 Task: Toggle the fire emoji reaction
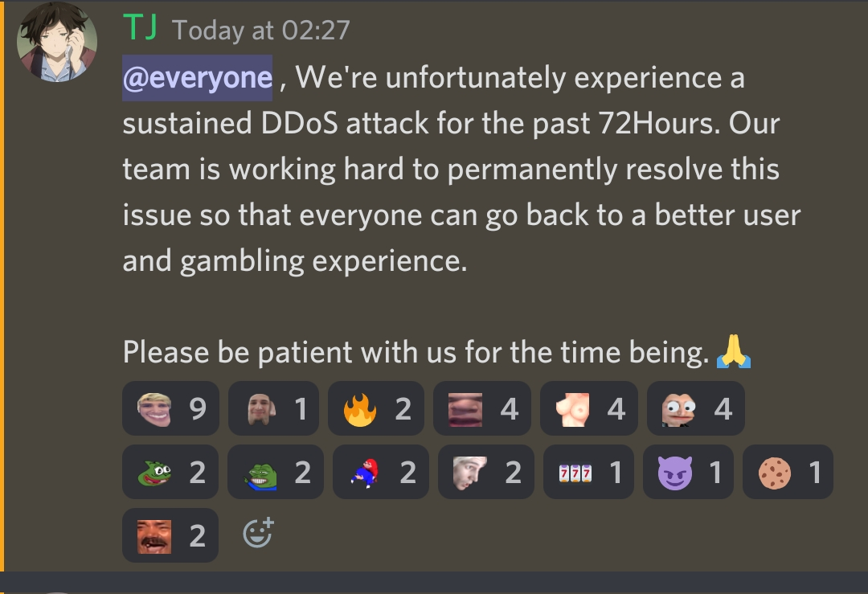(x=376, y=408)
